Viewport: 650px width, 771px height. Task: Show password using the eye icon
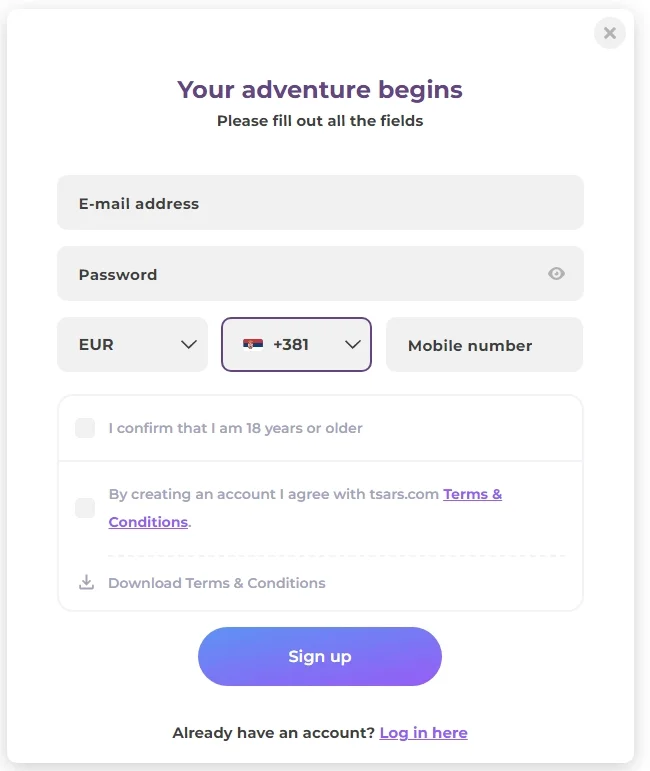557,274
